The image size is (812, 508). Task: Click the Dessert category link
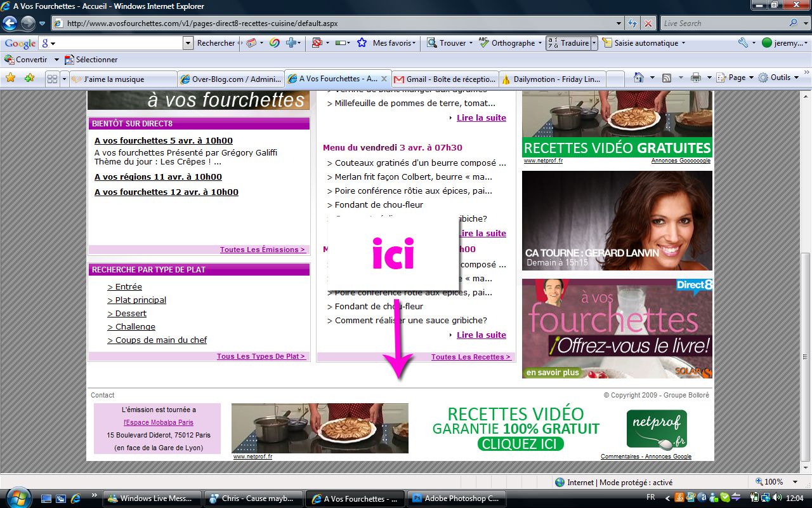(x=127, y=313)
